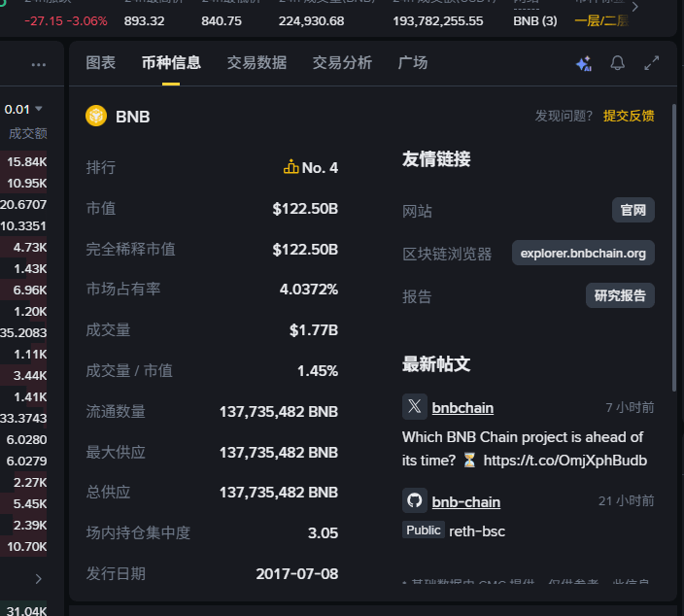
Task: Switch to the 广场 tab
Action: click(413, 62)
